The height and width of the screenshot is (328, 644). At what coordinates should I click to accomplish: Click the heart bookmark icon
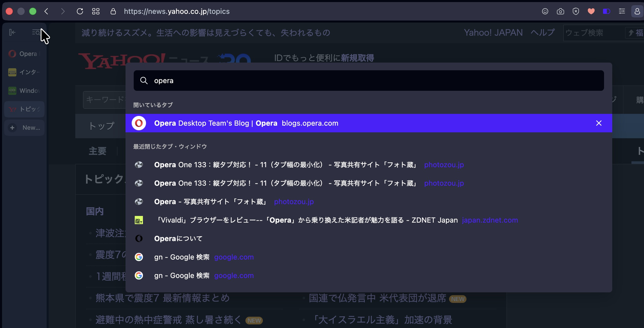pos(591,12)
